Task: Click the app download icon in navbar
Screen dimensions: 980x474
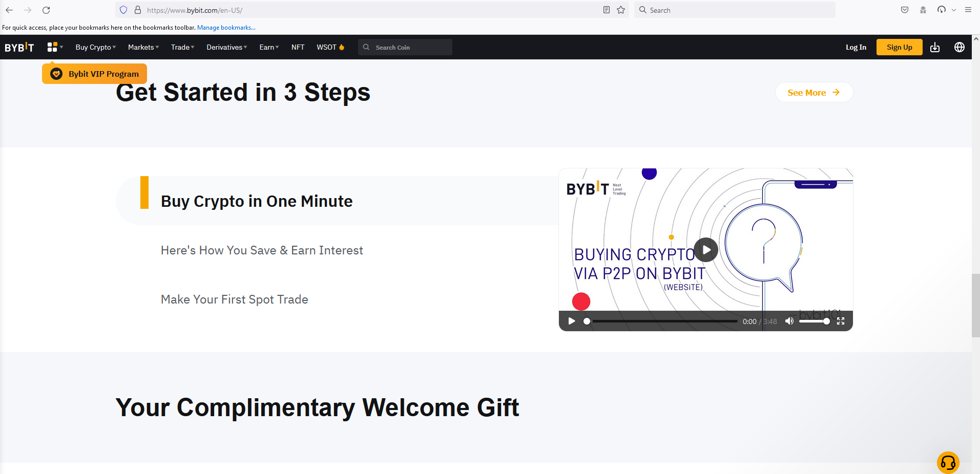Action: (935, 47)
